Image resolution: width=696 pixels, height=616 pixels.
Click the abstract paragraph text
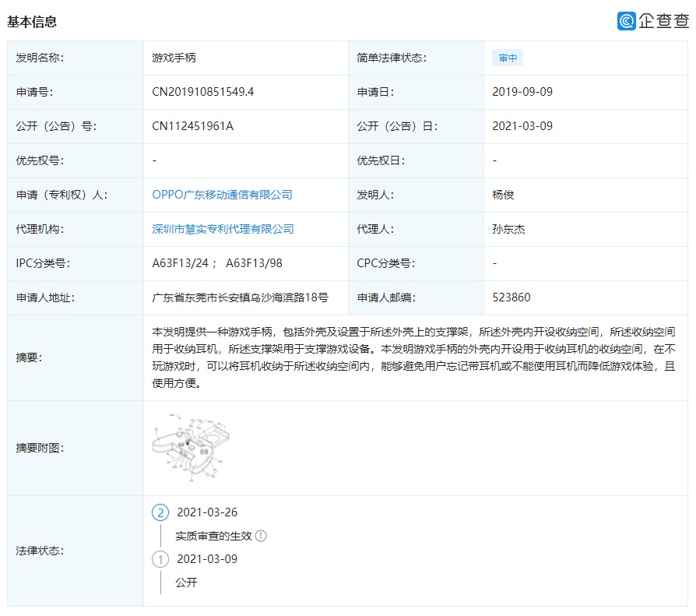pyautogui.click(x=413, y=357)
